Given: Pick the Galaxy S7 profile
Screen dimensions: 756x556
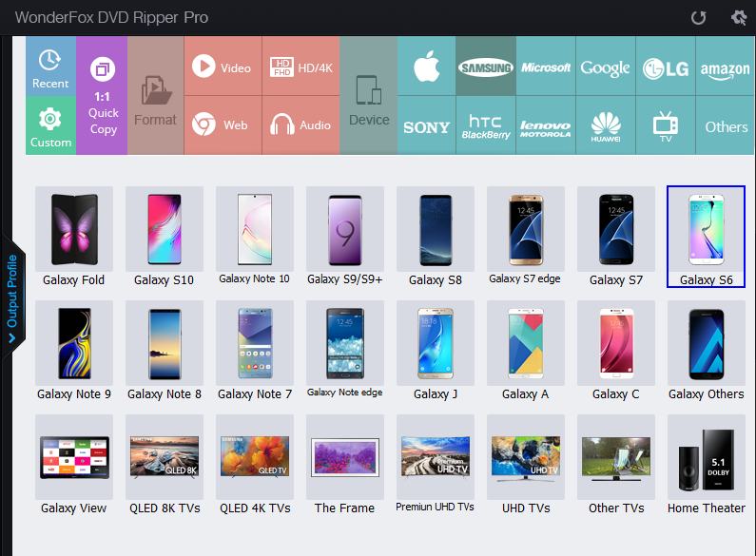Looking at the screenshot, I should click(616, 237).
